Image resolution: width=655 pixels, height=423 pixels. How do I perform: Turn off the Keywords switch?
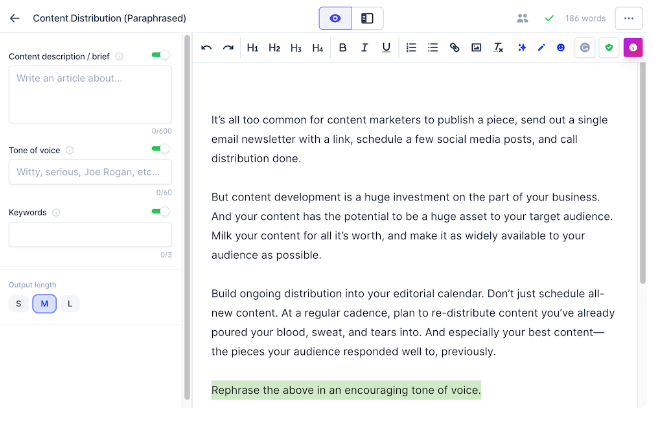coord(160,212)
